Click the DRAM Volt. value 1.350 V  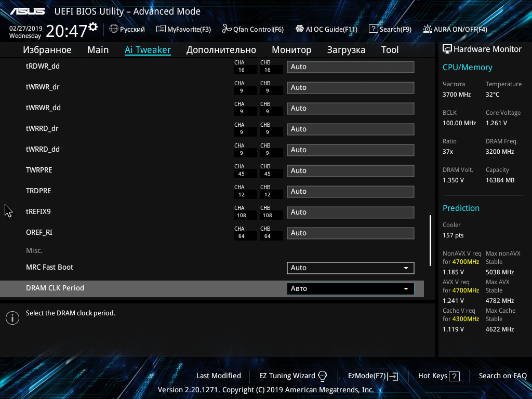coord(453,180)
